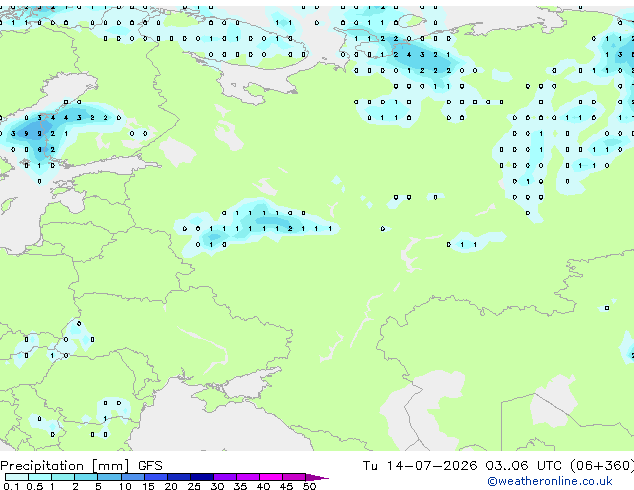Click the '40' legend scale label
This screenshot has width=634, height=490.
[264, 486]
